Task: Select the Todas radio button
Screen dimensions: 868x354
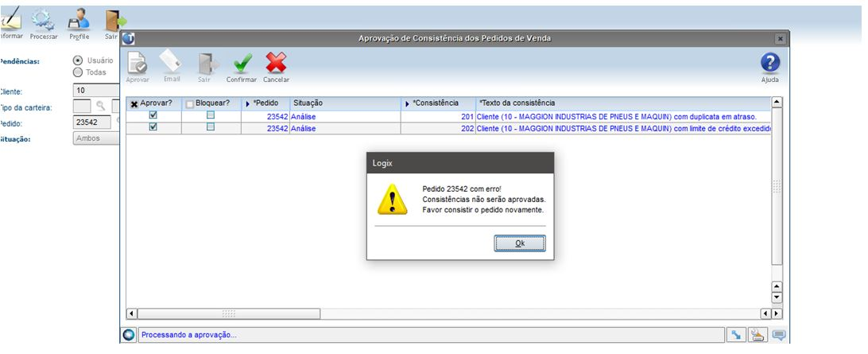Action: pos(78,72)
